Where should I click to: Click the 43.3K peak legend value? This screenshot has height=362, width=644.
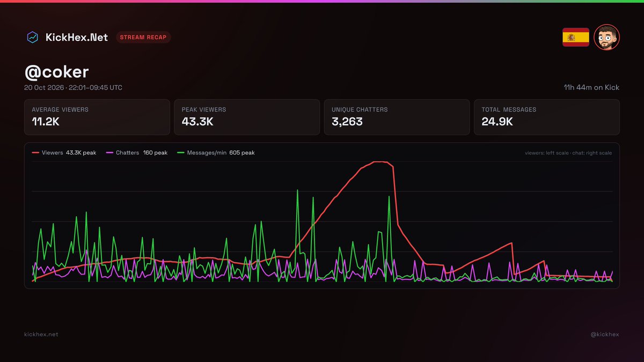(81, 153)
